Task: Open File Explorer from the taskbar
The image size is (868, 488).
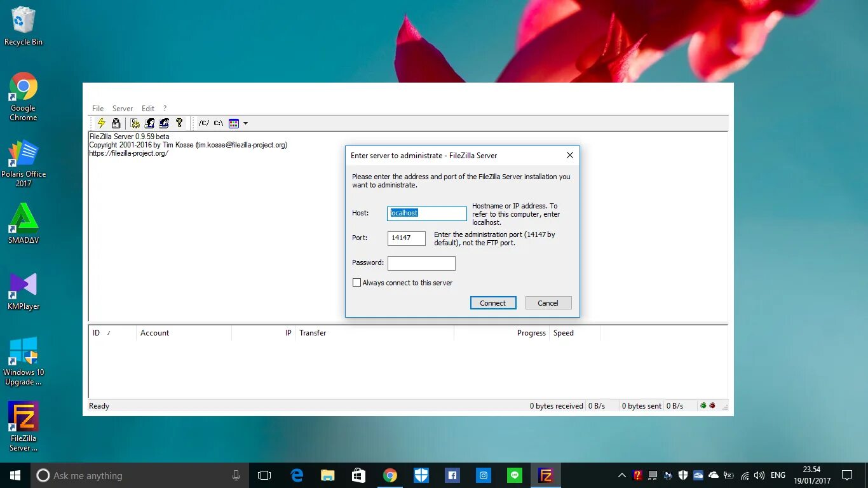Action: [328, 475]
